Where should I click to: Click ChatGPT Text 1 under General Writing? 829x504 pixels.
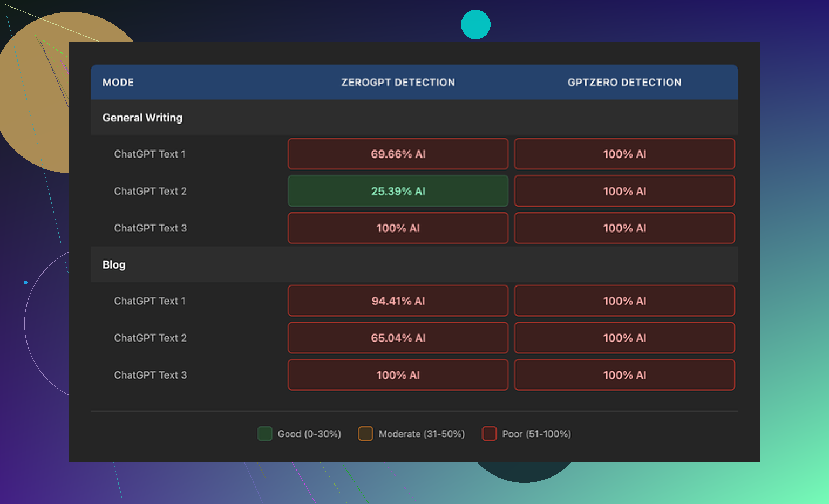click(150, 154)
